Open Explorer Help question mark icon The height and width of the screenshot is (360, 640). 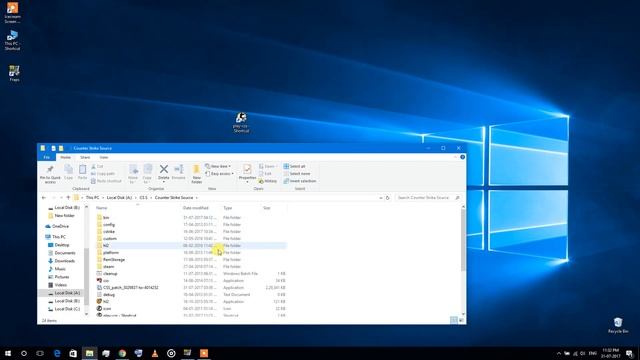[462, 157]
